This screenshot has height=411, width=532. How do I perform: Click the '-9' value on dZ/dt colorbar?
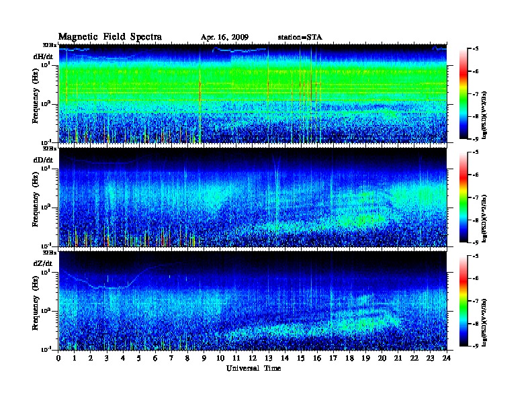tap(475, 346)
